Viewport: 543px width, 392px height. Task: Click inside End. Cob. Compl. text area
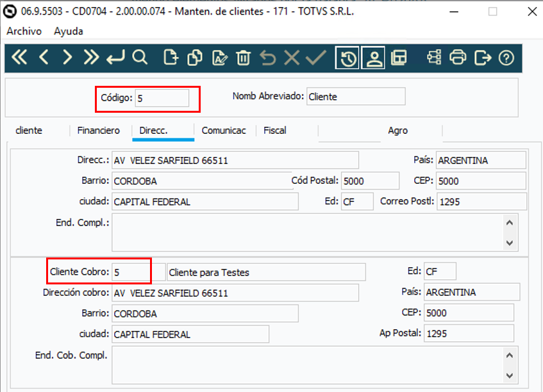(308, 365)
